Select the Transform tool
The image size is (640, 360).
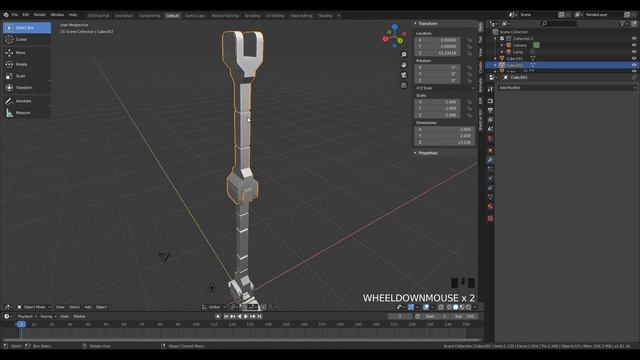[27, 88]
